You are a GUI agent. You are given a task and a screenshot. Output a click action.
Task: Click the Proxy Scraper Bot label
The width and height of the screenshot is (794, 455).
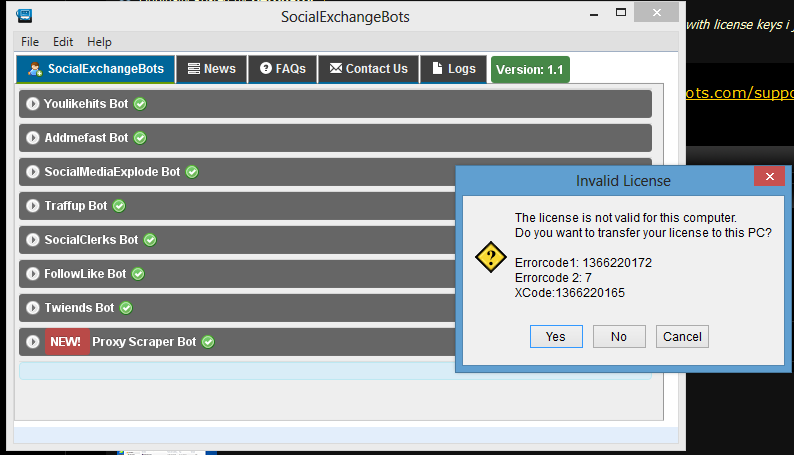(144, 342)
